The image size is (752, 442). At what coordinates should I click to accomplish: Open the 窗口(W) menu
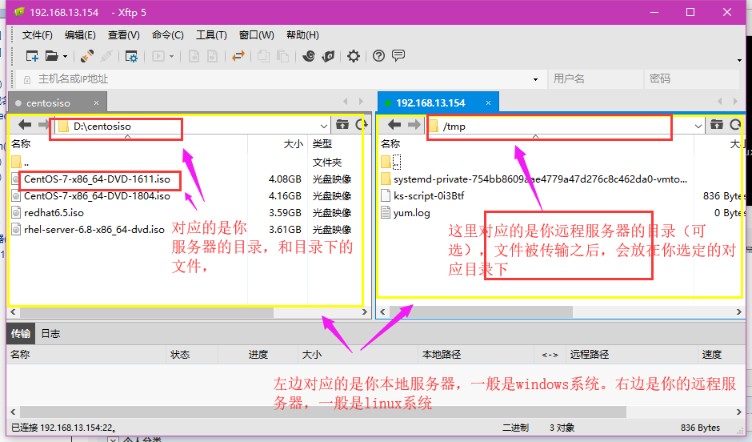pos(257,35)
